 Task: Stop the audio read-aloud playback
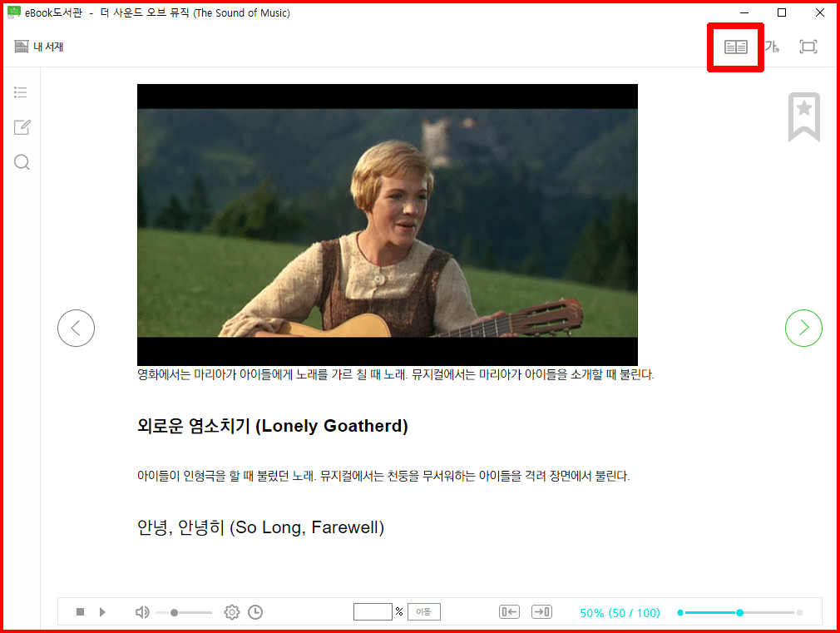tap(81, 612)
